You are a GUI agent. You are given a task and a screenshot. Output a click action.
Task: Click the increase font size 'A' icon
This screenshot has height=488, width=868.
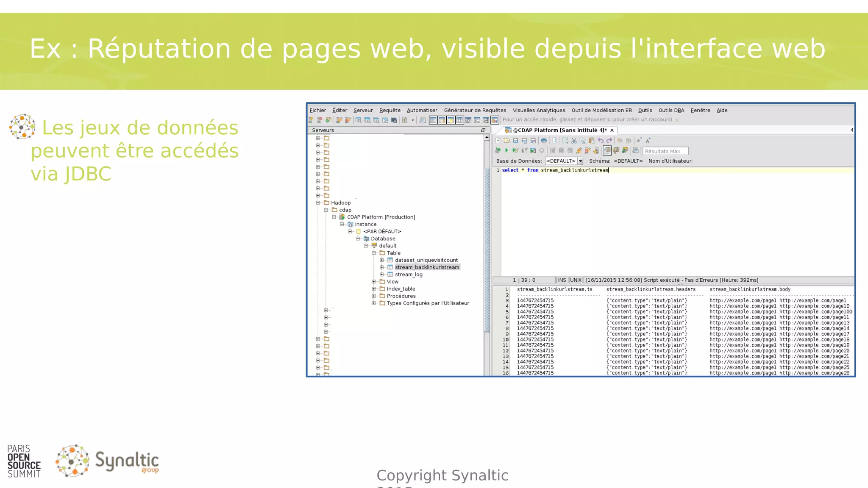pyautogui.click(x=648, y=141)
